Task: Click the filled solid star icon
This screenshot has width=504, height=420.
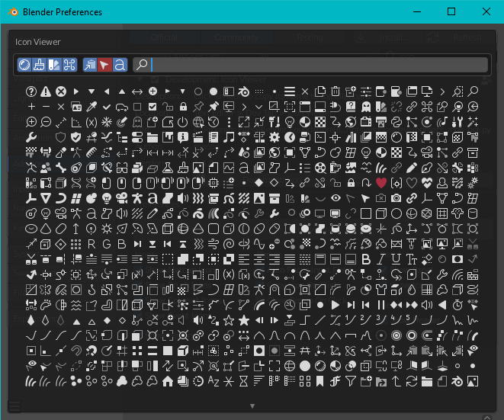Action: (x=244, y=320)
